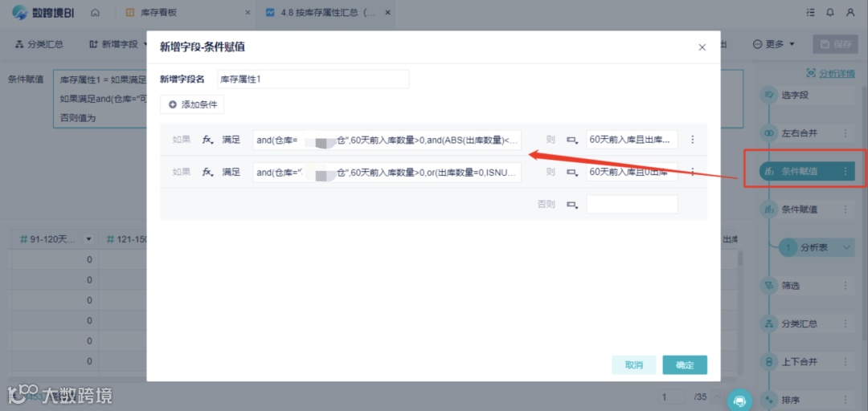Close the 新增字段-条件赋值 dialog
This screenshot has width=868, height=411.
point(702,47)
